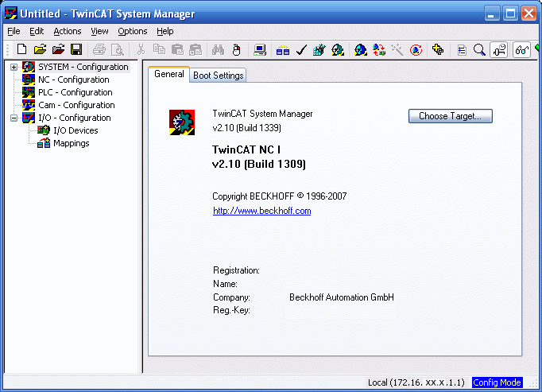Activate configuration toolbar icon
This screenshot has height=392, width=542.
[319, 51]
